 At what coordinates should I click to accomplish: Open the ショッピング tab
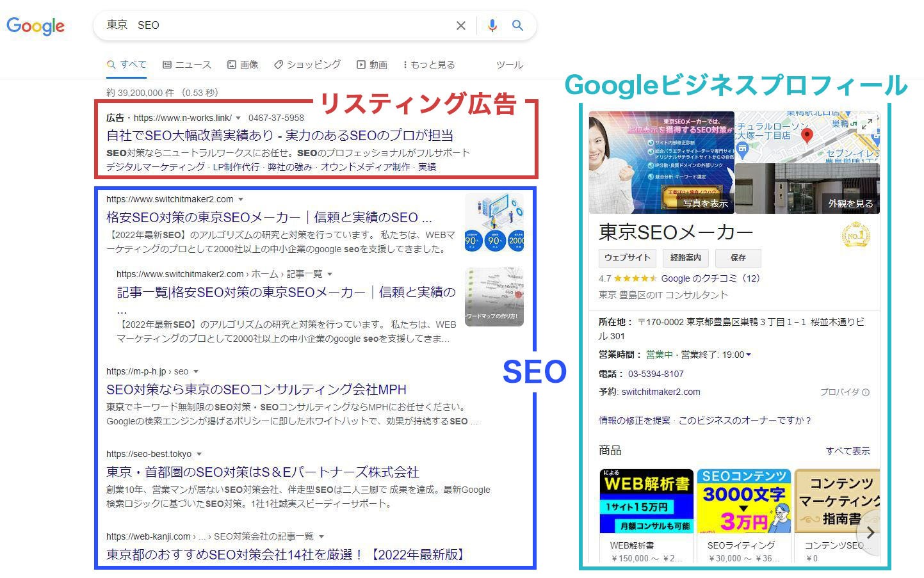(x=307, y=65)
